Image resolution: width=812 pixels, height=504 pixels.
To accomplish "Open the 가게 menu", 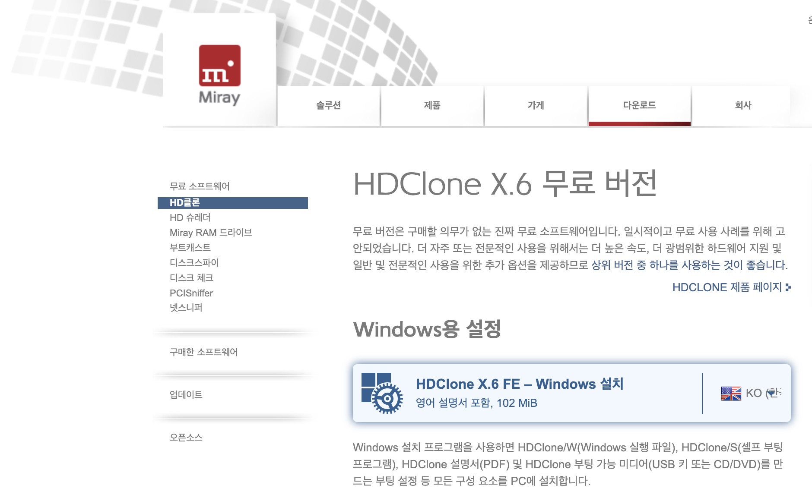I will (x=536, y=105).
